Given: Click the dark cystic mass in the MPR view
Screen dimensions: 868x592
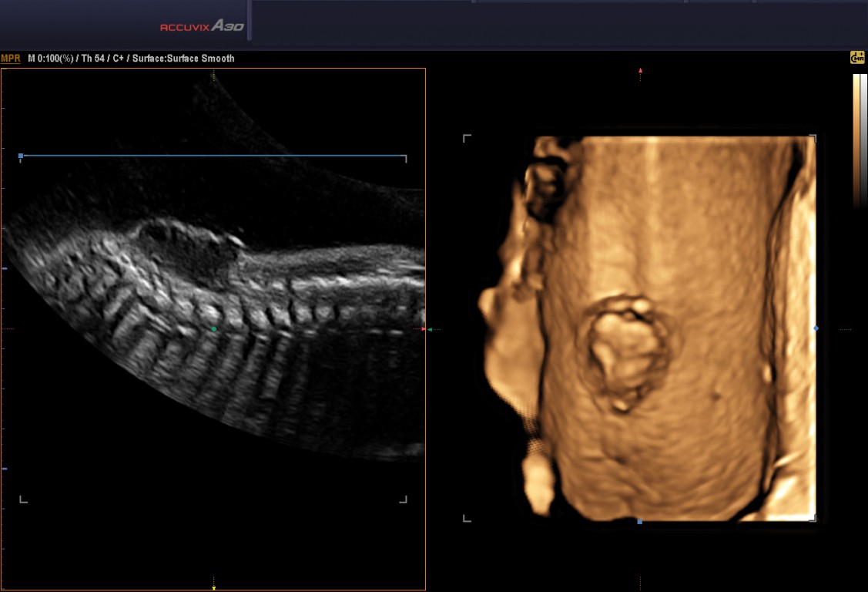Looking at the screenshot, I should [x=191, y=252].
